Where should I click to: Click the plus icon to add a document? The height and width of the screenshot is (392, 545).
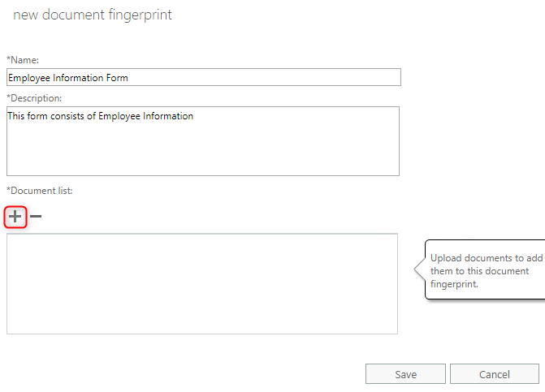15,217
